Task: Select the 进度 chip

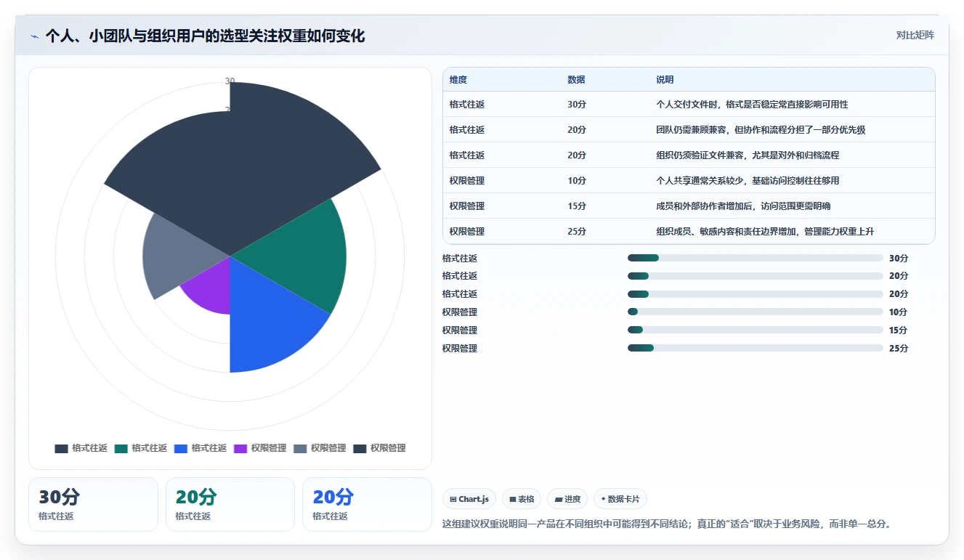Action: click(x=567, y=499)
